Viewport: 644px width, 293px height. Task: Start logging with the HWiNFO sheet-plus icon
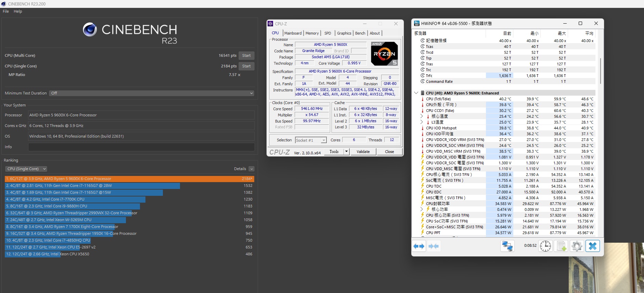(561, 246)
